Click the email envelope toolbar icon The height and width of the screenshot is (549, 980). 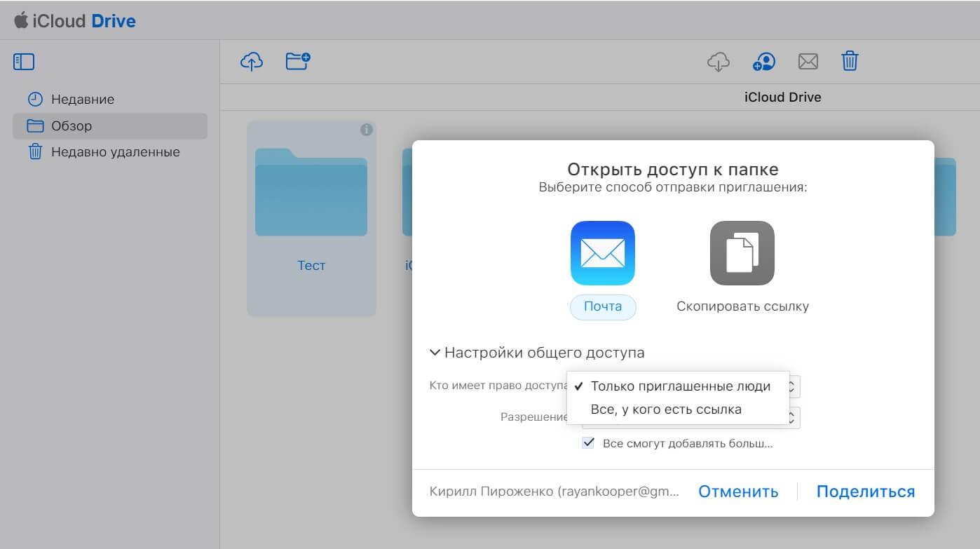pyautogui.click(x=808, y=62)
